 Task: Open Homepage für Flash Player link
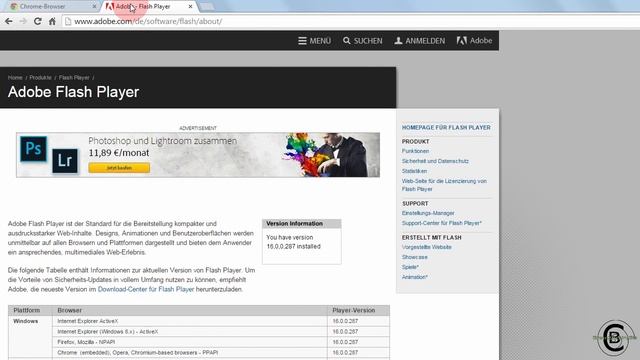446,127
